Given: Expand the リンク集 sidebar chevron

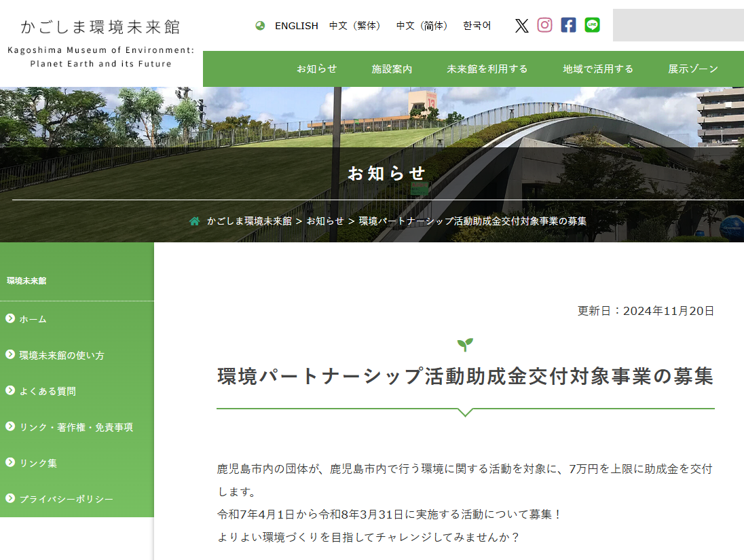Looking at the screenshot, I should (x=9, y=462).
